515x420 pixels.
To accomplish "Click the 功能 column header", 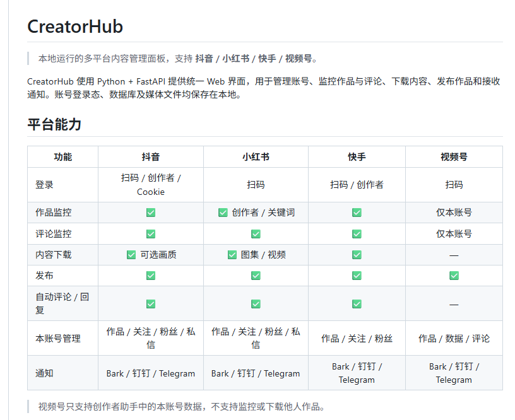I will pos(62,157).
